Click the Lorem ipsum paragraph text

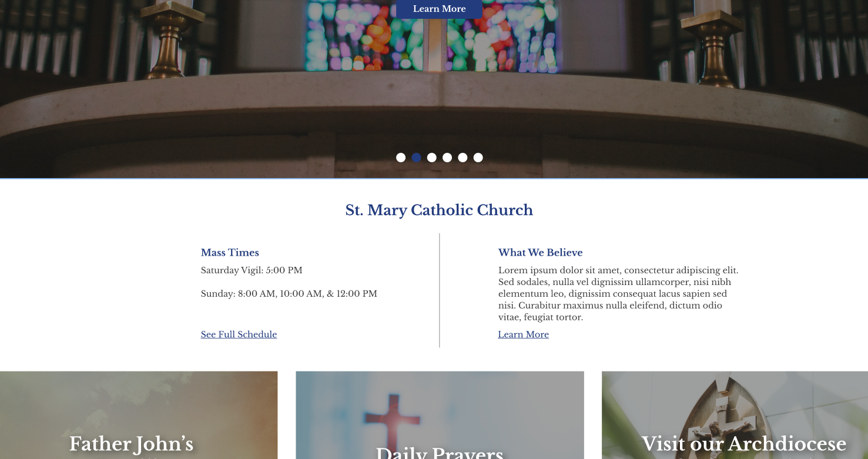click(x=617, y=294)
